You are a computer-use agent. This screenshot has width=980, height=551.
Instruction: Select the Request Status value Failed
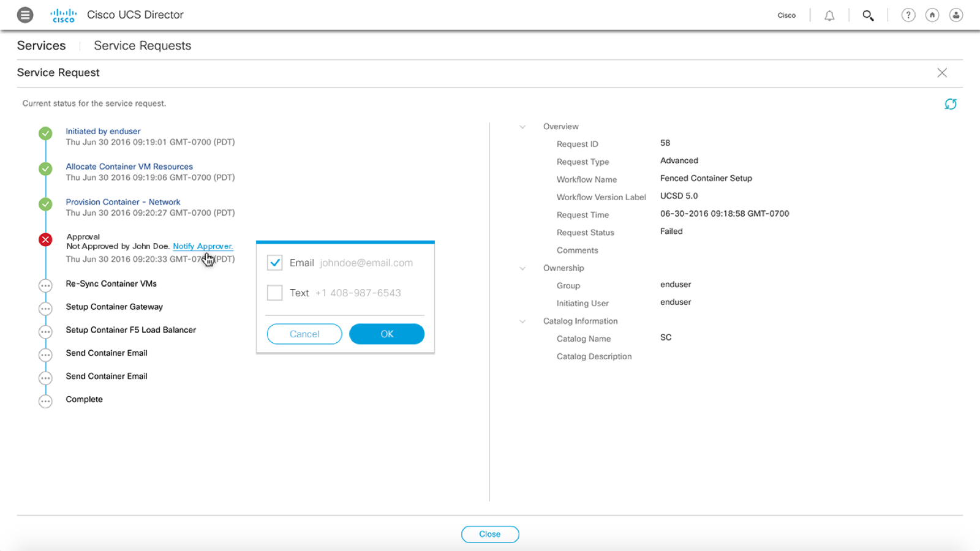[671, 231]
